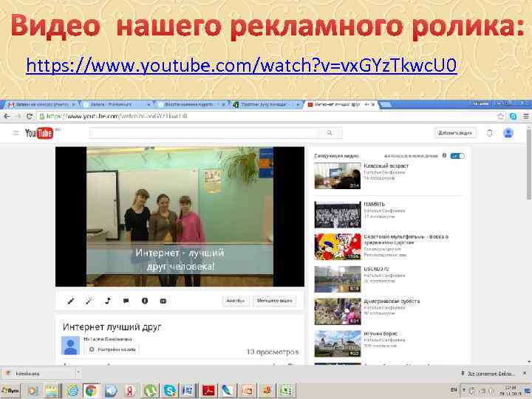Open the video editor pencil icon
Screen dimensions: 532x399
tap(71, 301)
